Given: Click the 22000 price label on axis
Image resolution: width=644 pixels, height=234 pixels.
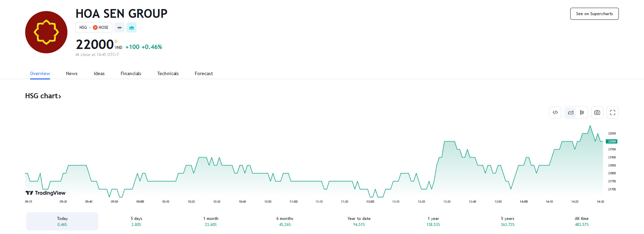Looking at the screenshot, I should point(611,141).
